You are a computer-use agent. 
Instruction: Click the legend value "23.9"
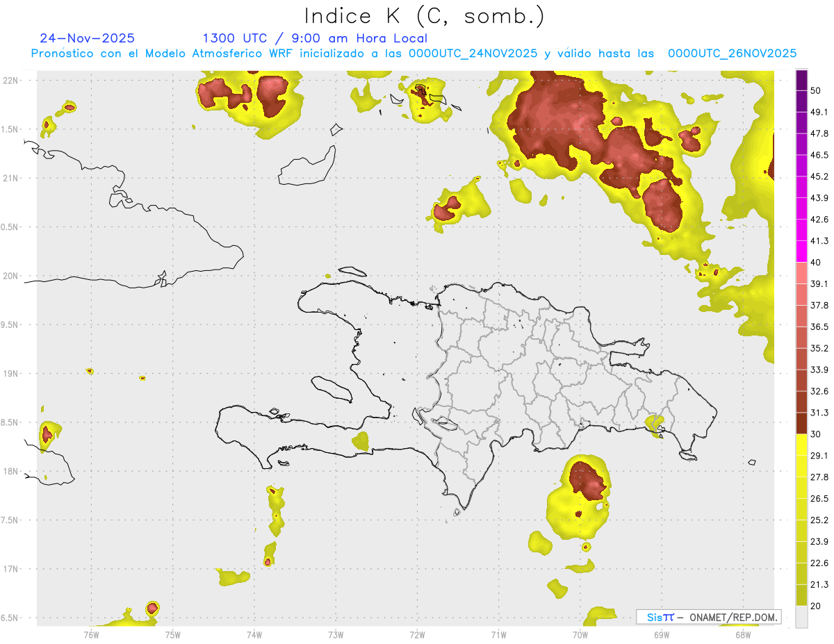[x=819, y=541]
